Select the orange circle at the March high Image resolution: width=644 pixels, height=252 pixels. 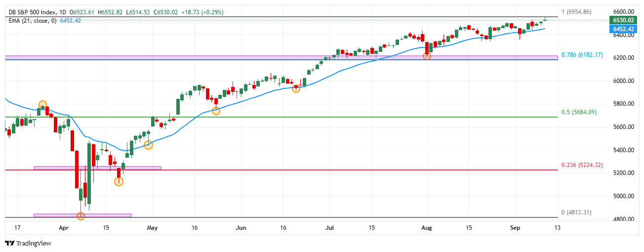42,105
